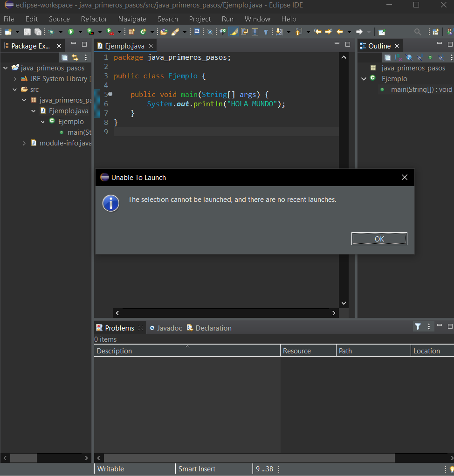454x476 pixels.
Task: Open the Problems view filter icon
Action: [418, 327]
